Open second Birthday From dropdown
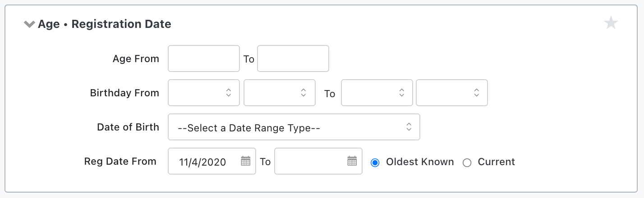This screenshot has width=644, height=198. 279,93
